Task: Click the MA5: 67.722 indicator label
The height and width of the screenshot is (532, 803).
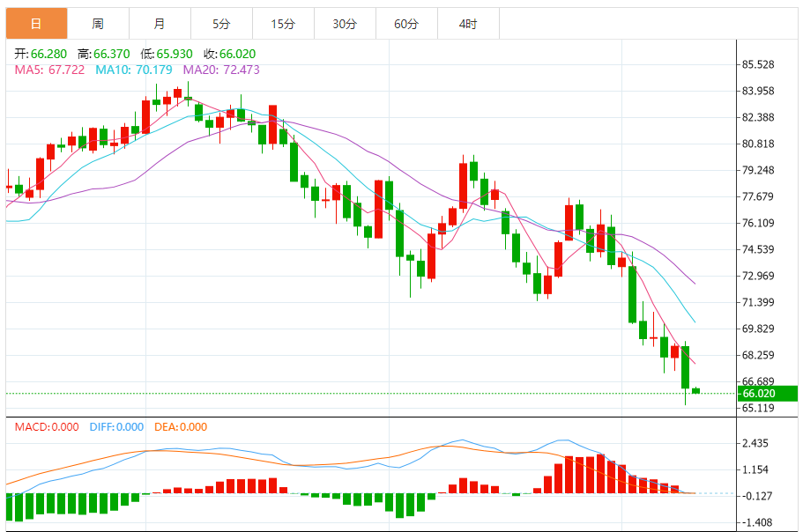Action: pyautogui.click(x=49, y=70)
